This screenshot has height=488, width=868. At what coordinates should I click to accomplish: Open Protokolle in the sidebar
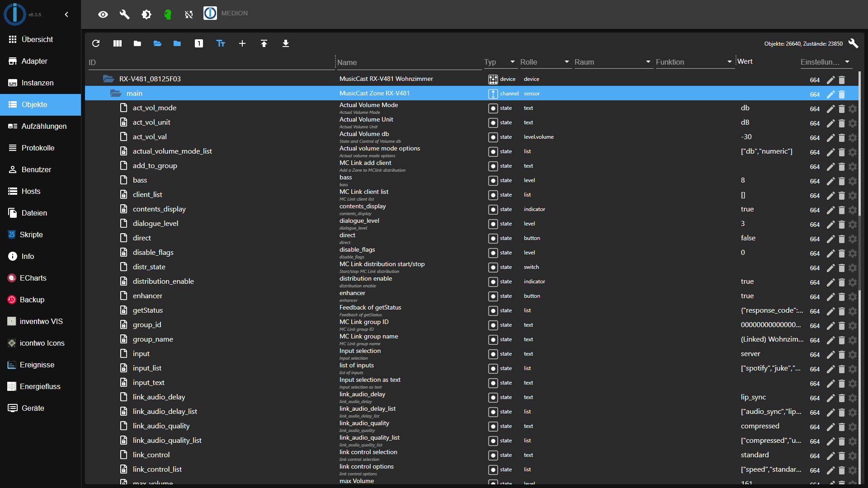pyautogui.click(x=41, y=148)
